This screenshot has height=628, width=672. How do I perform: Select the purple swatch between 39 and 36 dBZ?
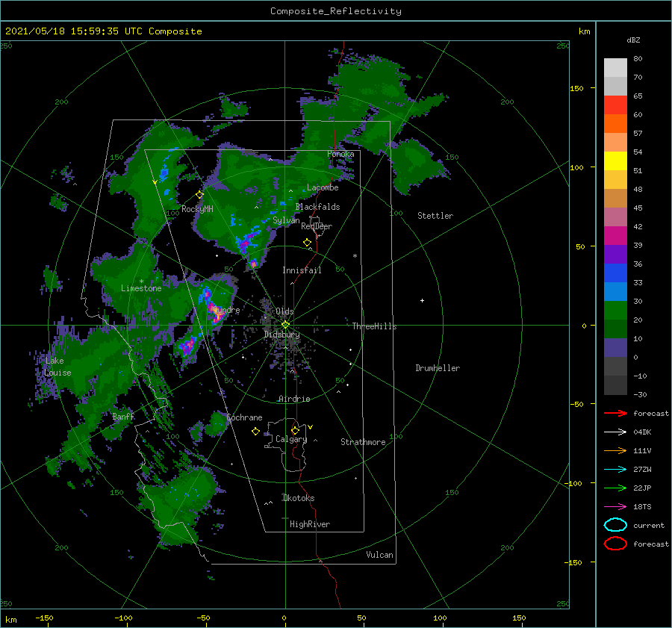(615, 255)
